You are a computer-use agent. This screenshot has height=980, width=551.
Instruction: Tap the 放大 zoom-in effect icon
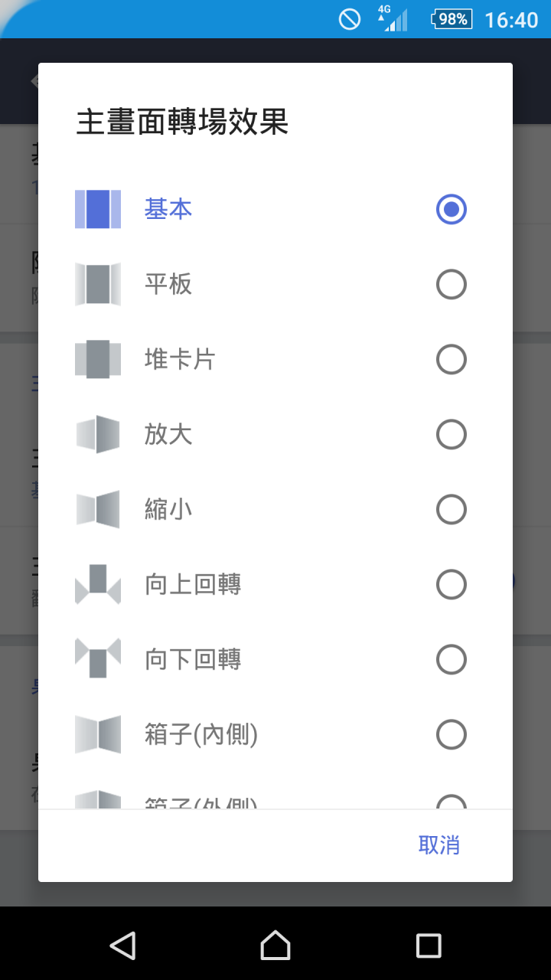pyautogui.click(x=98, y=434)
